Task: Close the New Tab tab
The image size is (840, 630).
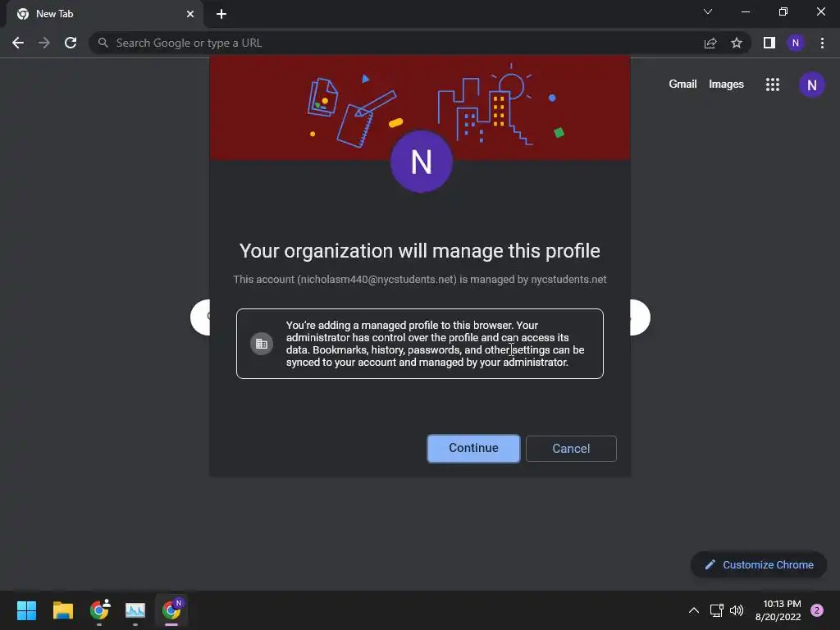Action: point(190,14)
